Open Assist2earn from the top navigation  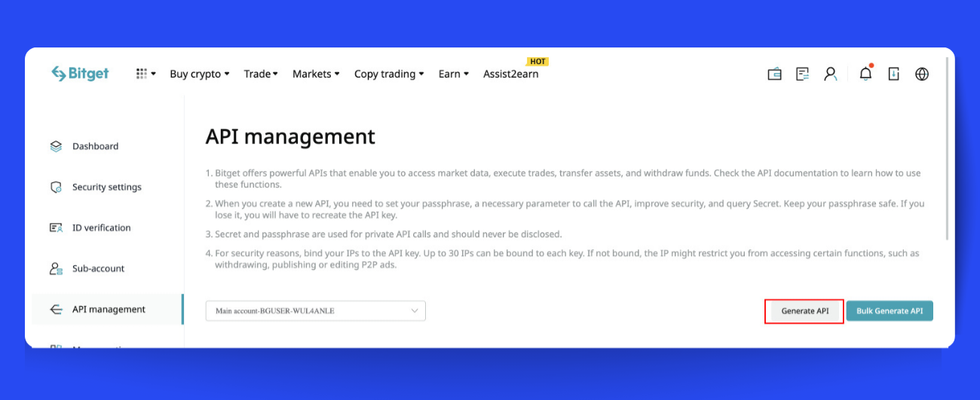tap(511, 74)
